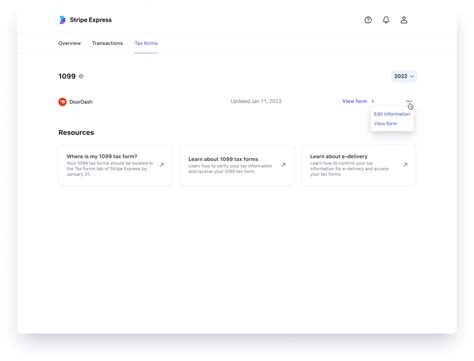Open the three-dot more options menu
Viewport: 474px width, 361px height.
pos(409,101)
